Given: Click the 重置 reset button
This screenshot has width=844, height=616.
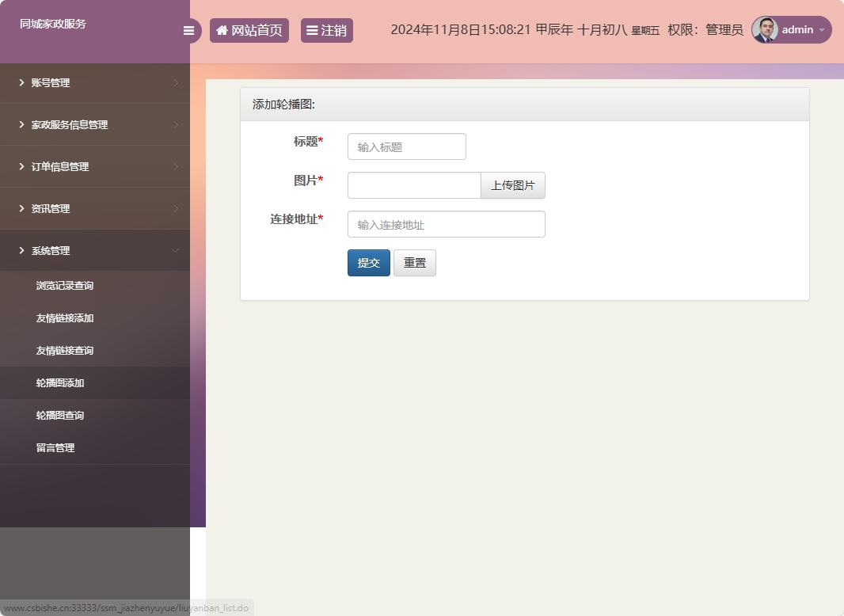Looking at the screenshot, I should click(x=414, y=263).
